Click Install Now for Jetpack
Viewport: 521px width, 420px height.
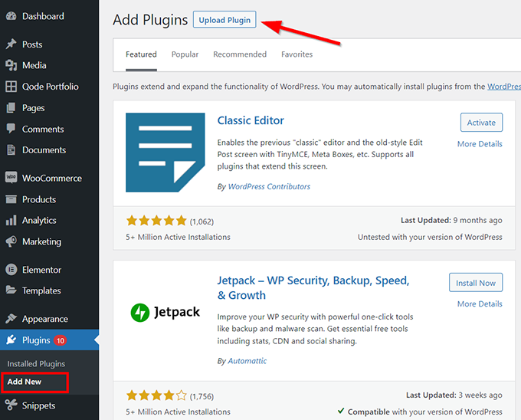(x=476, y=283)
